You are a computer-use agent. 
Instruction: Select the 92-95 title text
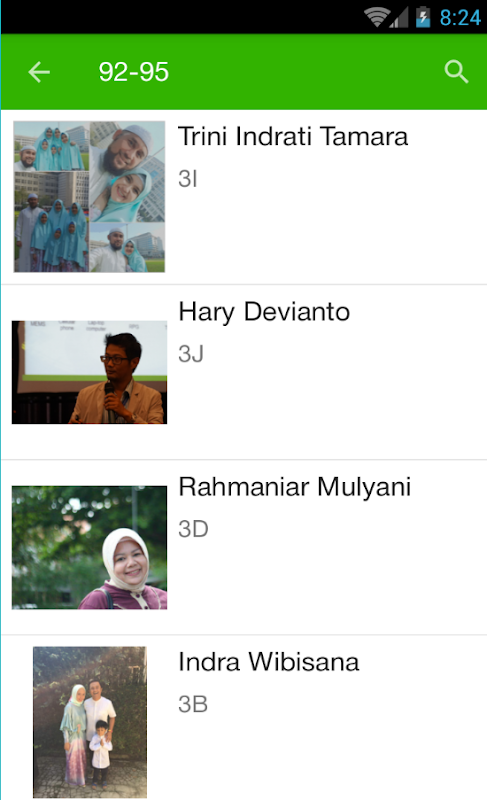coord(134,72)
